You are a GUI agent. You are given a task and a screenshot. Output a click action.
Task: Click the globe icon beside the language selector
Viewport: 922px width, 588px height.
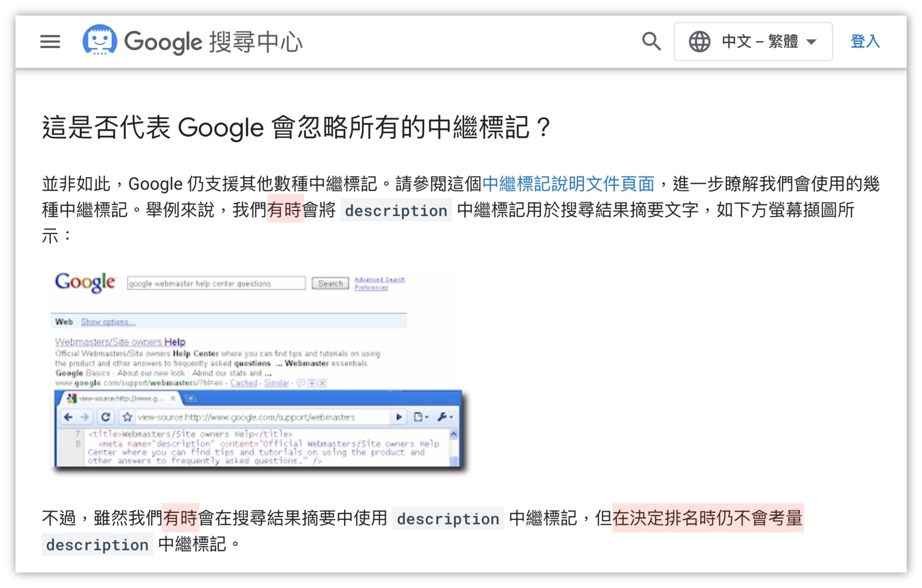click(x=700, y=41)
